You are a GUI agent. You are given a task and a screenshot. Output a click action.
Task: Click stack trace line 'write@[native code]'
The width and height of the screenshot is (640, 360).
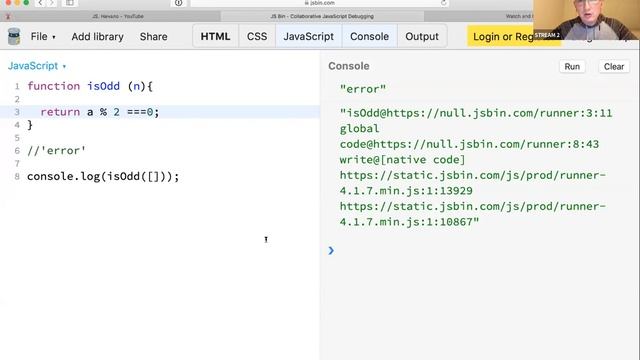click(x=402, y=160)
